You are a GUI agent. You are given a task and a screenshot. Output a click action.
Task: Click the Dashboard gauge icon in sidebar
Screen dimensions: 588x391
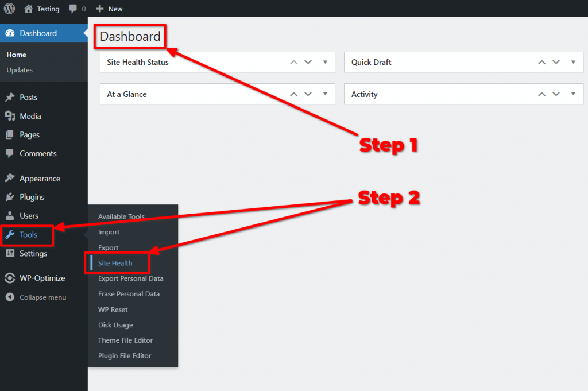[x=10, y=33]
